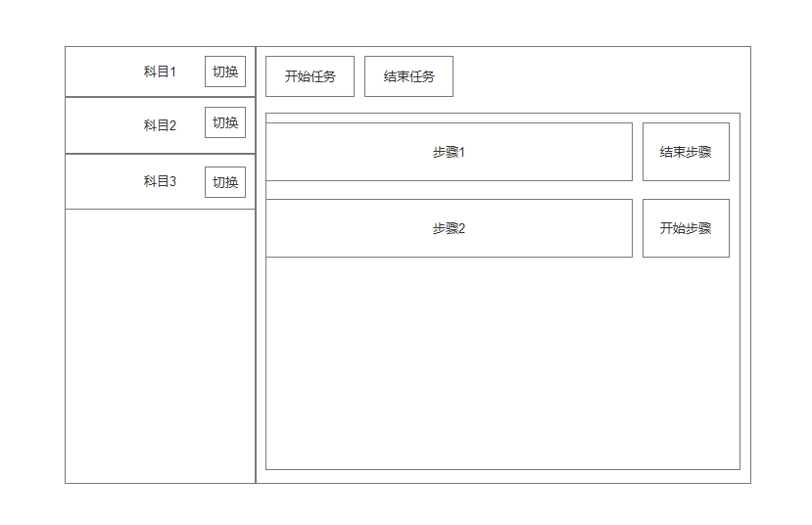The height and width of the screenshot is (525, 812).
Task: Click the 结束任务 button
Action: 408,76
